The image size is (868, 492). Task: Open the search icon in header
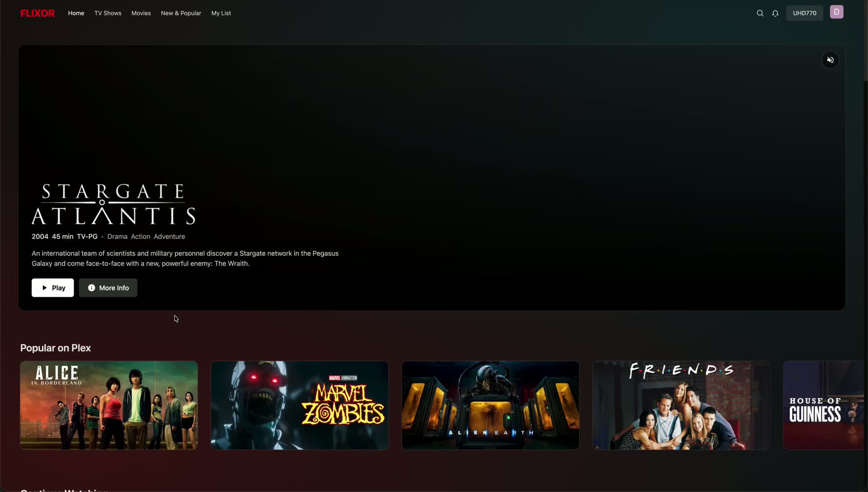[x=760, y=13]
